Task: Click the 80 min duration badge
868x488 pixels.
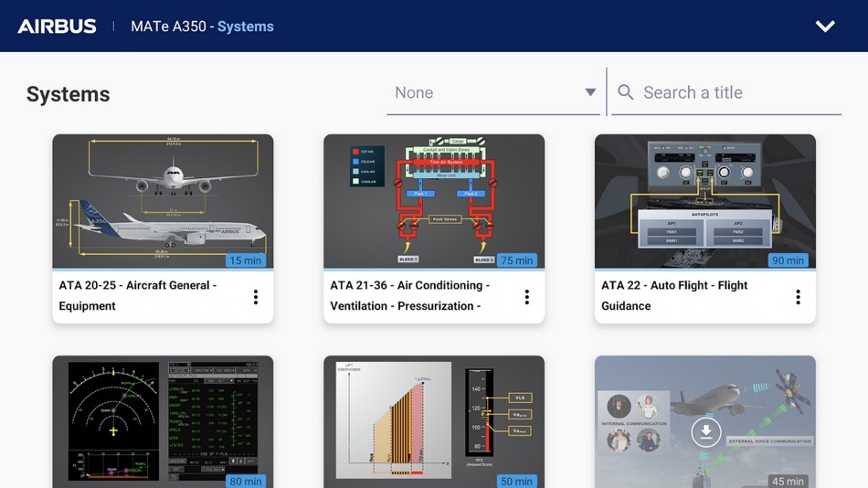Action: click(x=246, y=482)
